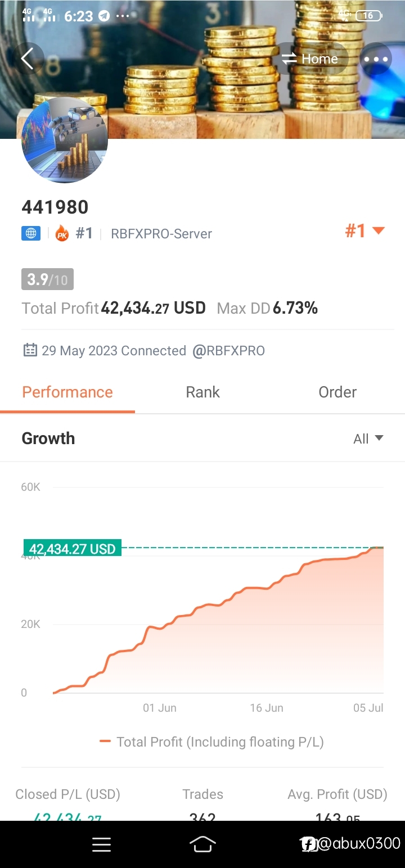Tap the RBFXPRO-Server label

(x=161, y=234)
